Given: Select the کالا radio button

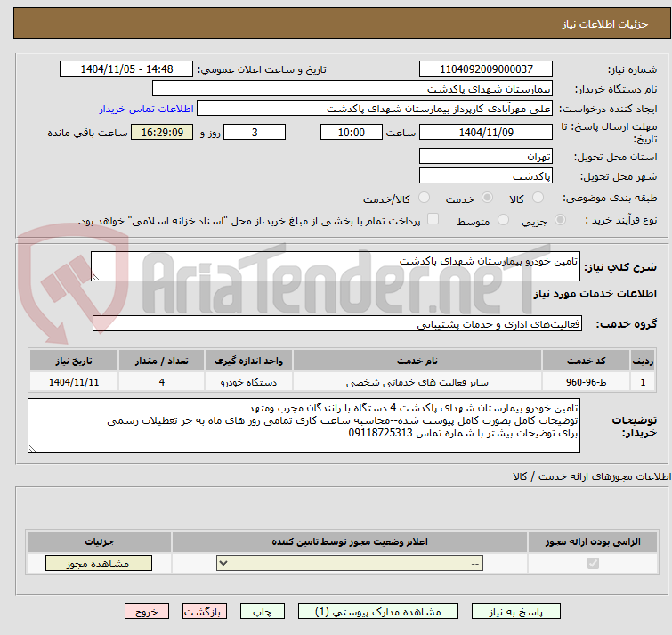Looking at the screenshot, I should point(538,198).
